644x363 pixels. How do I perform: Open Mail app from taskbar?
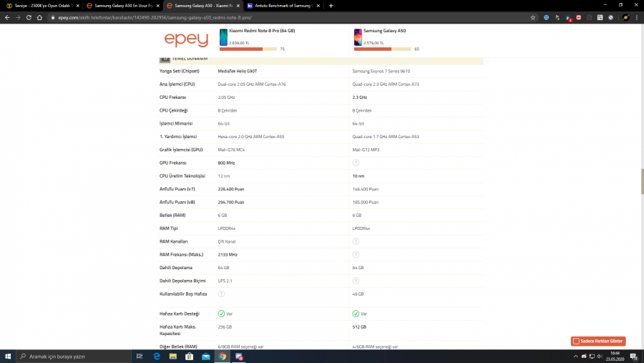coord(206,357)
